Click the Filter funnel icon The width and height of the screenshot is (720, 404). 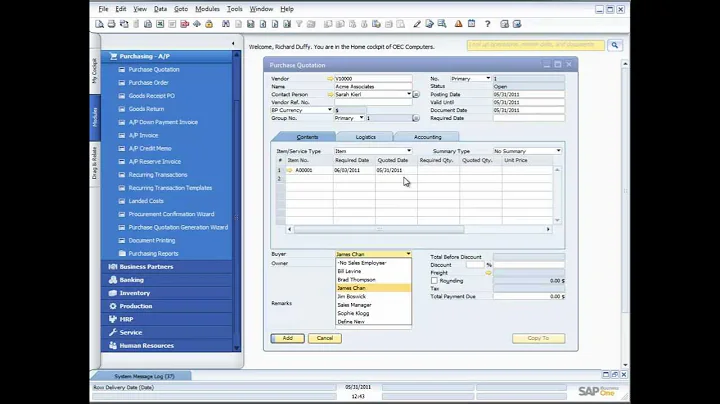(299, 24)
